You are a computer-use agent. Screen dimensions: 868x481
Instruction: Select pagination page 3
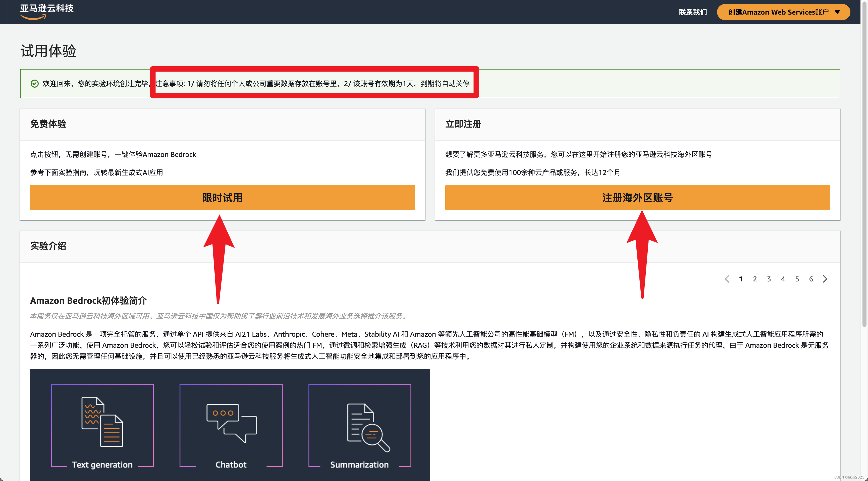[769, 279]
